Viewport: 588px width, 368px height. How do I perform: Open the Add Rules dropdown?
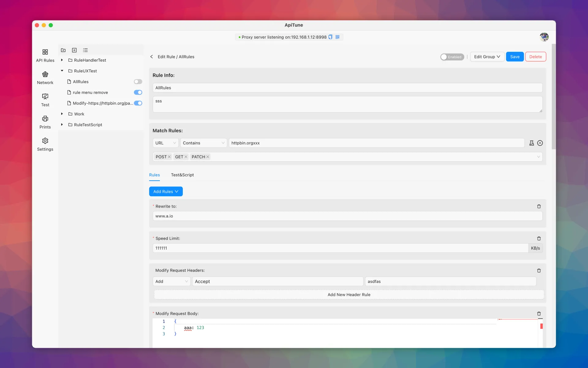click(x=166, y=191)
